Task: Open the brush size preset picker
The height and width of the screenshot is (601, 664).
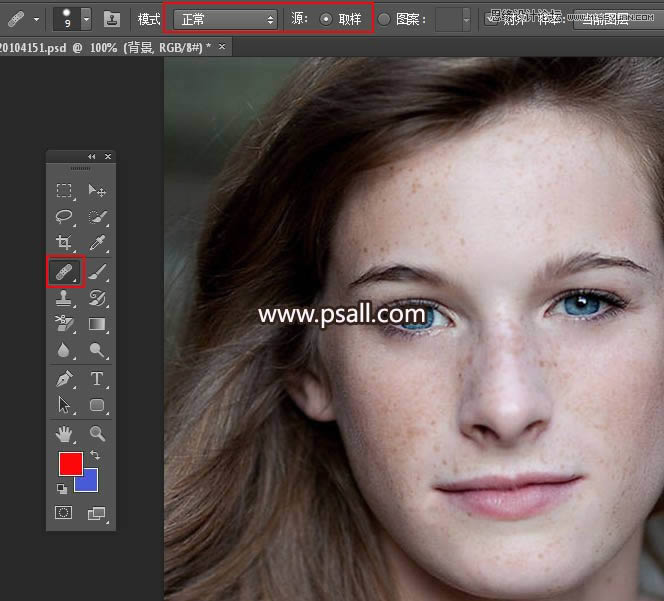Action: (85, 19)
